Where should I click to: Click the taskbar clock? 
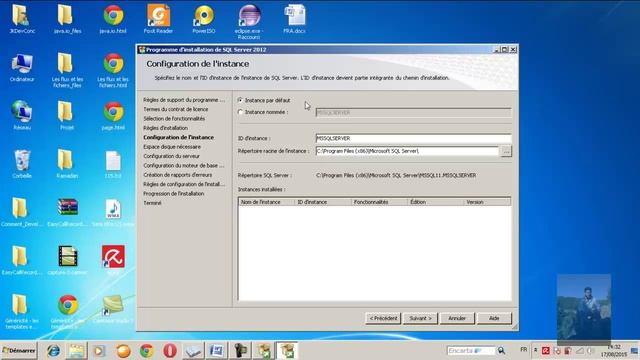tap(614, 351)
